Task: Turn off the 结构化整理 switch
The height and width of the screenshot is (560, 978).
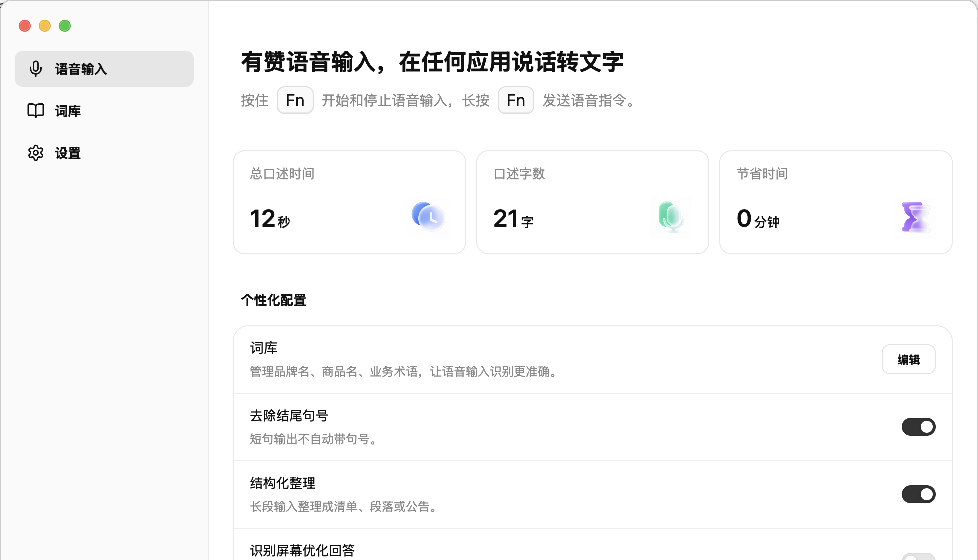Action: (918, 494)
